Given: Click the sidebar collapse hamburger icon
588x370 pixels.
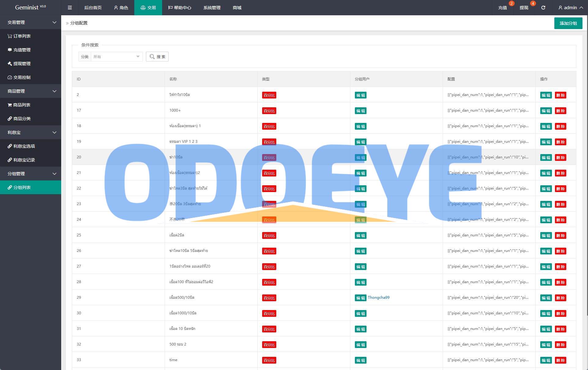Looking at the screenshot, I should pyautogui.click(x=70, y=8).
